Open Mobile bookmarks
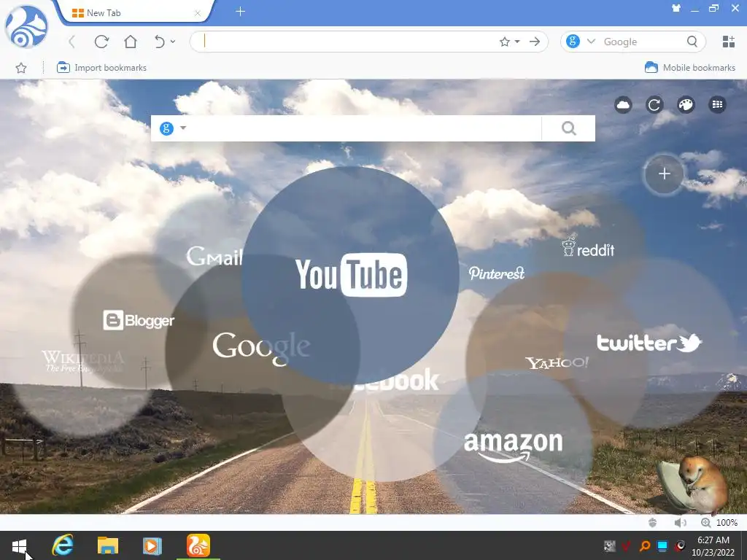747x560 pixels. (690, 68)
